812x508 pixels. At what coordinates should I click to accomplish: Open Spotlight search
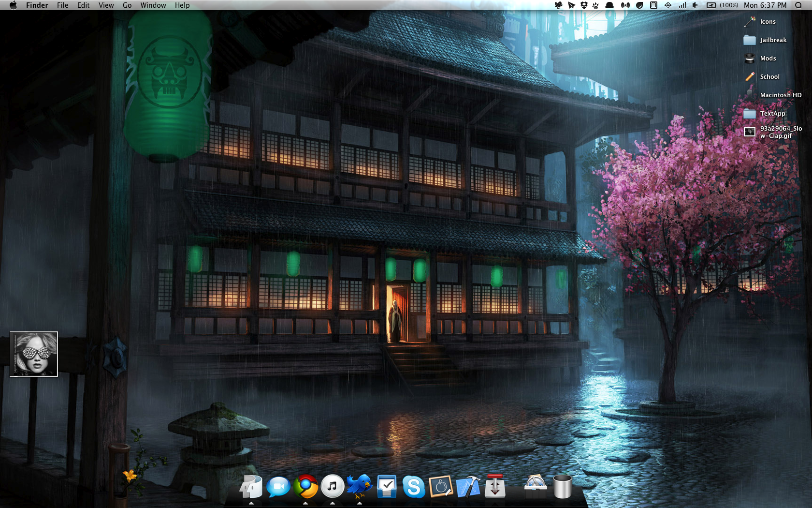(798, 5)
